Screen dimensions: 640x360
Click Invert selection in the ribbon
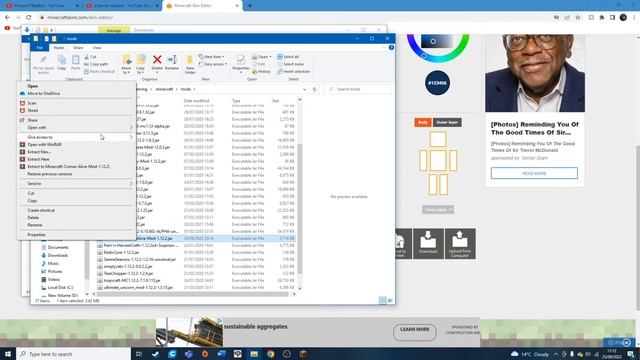click(293, 71)
